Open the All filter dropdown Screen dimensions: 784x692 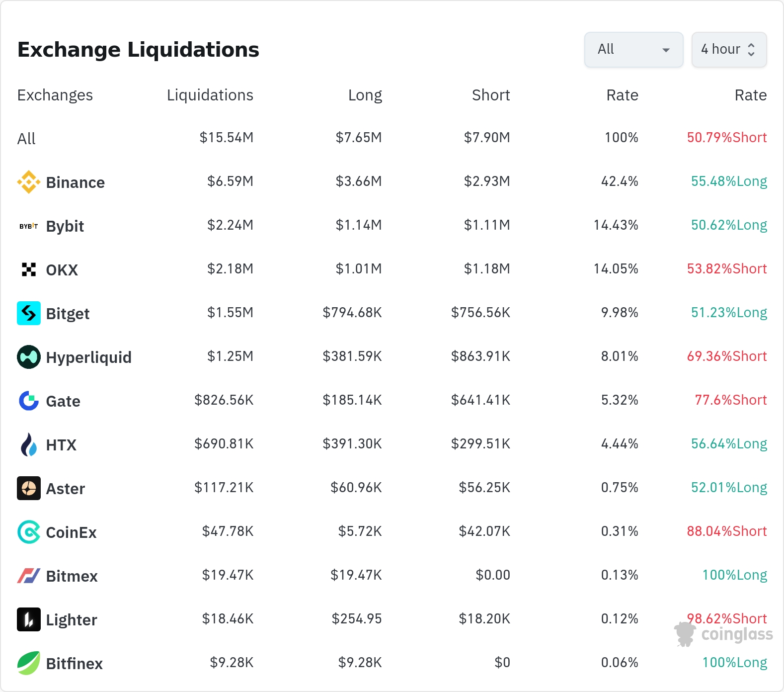coord(633,49)
